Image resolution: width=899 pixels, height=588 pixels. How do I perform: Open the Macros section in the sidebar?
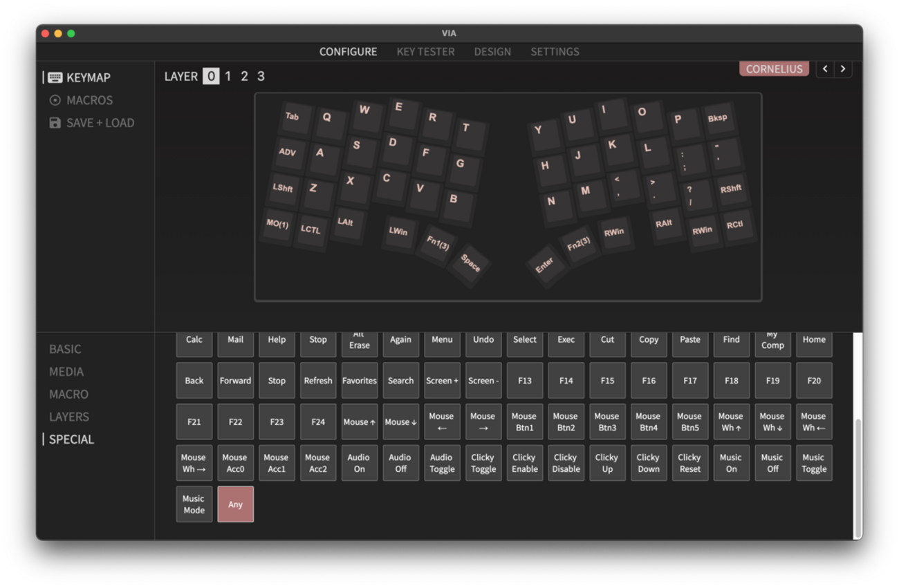(x=81, y=100)
